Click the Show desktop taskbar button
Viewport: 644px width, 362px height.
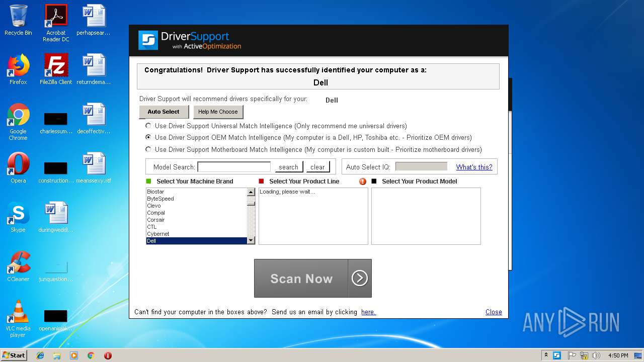(638, 355)
